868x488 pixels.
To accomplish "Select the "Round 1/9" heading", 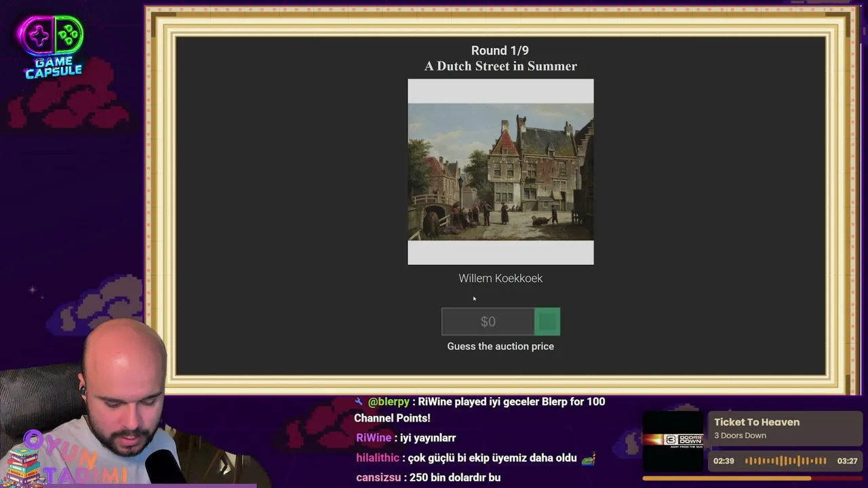I will tap(500, 51).
